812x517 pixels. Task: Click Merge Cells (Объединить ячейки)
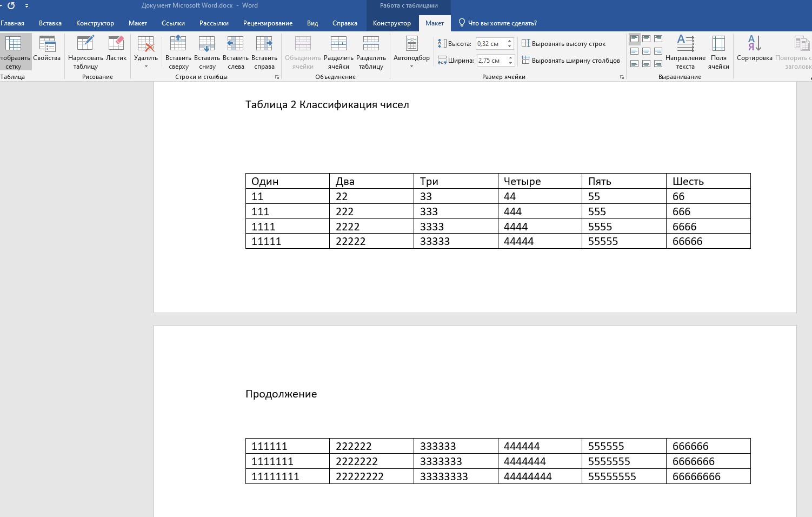303,52
